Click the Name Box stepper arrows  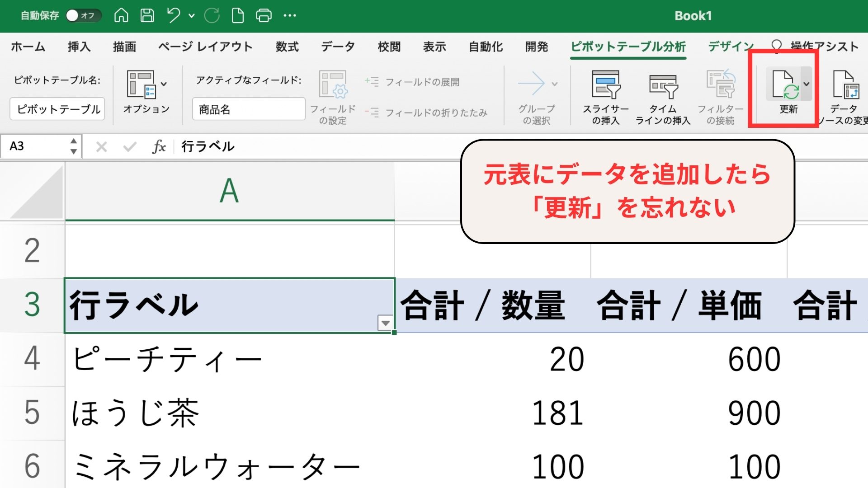coord(73,146)
